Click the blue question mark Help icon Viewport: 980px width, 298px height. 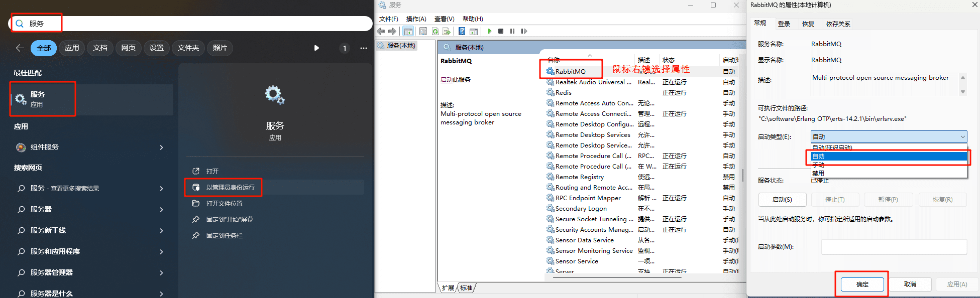tap(462, 31)
